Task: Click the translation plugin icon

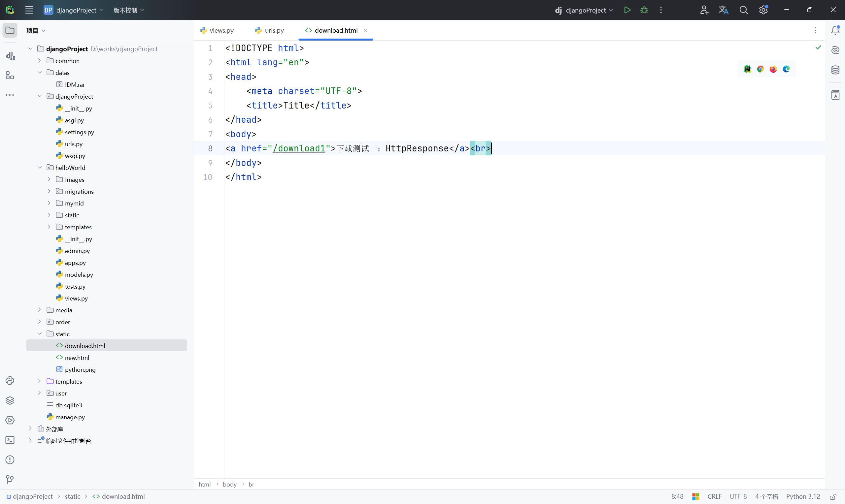Action: [x=723, y=10]
